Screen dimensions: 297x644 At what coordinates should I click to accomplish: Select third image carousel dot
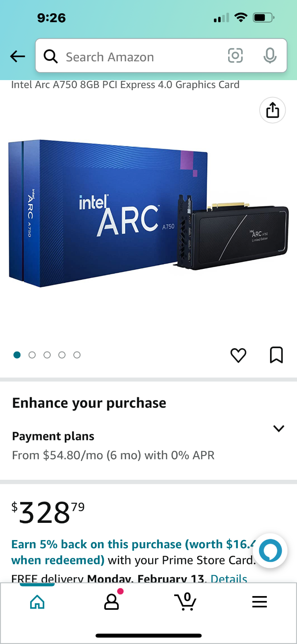pyautogui.click(x=47, y=355)
